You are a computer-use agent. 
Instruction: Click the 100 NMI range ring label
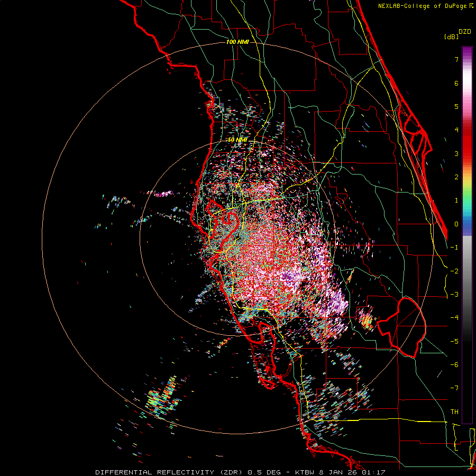237,42
